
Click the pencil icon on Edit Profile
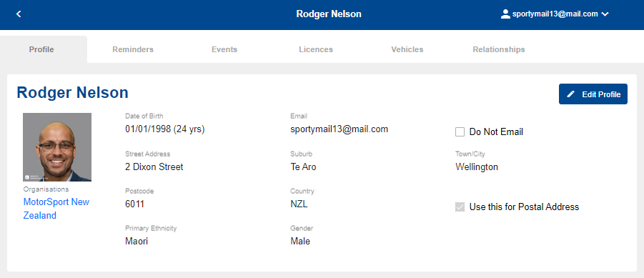[571, 94]
